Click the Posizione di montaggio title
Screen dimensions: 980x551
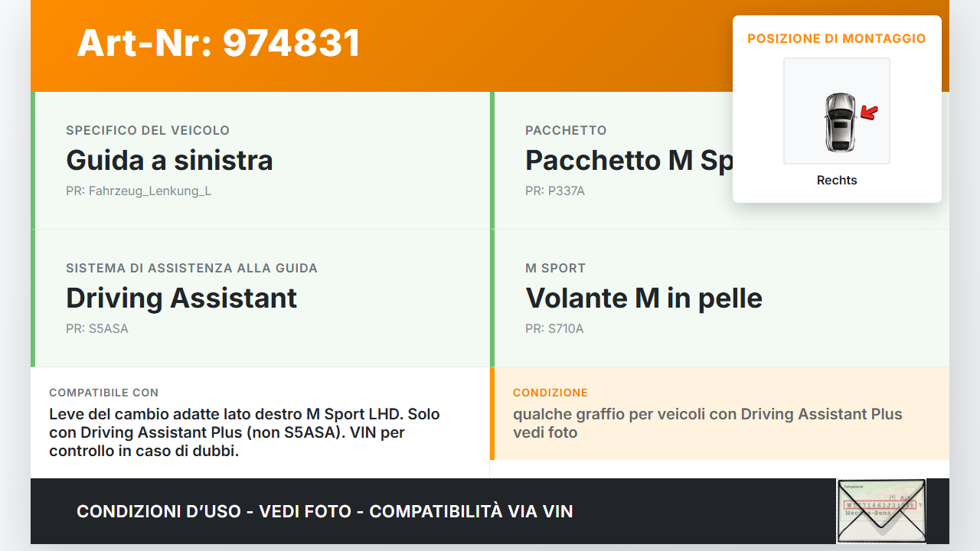coord(837,38)
